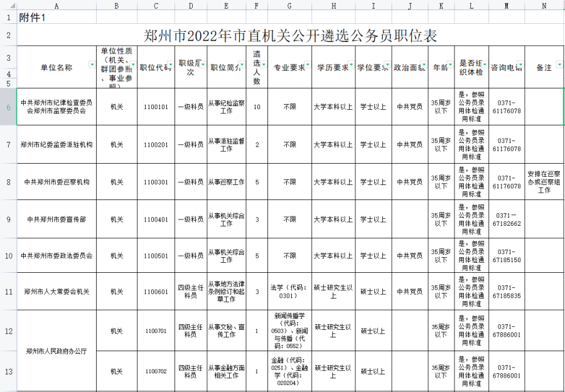Screen dimensions: 565x392
Task: Click the position code 1100601 cell
Action: (156, 292)
